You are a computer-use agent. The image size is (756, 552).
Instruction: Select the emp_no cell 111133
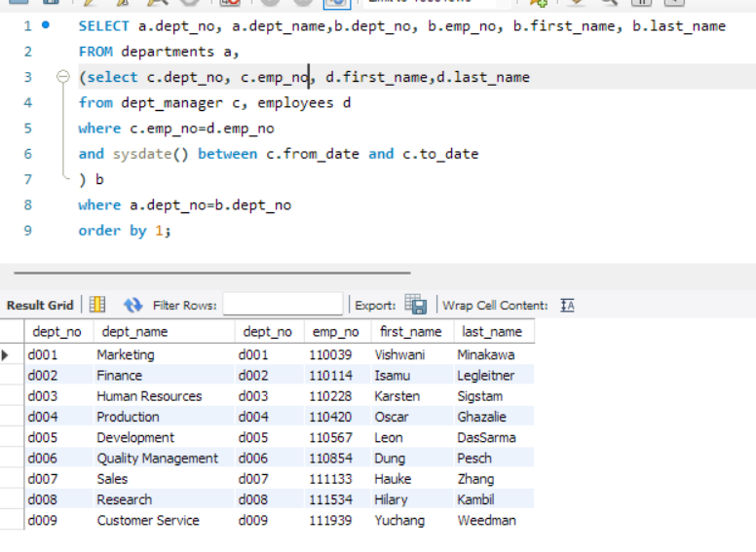coord(338,479)
